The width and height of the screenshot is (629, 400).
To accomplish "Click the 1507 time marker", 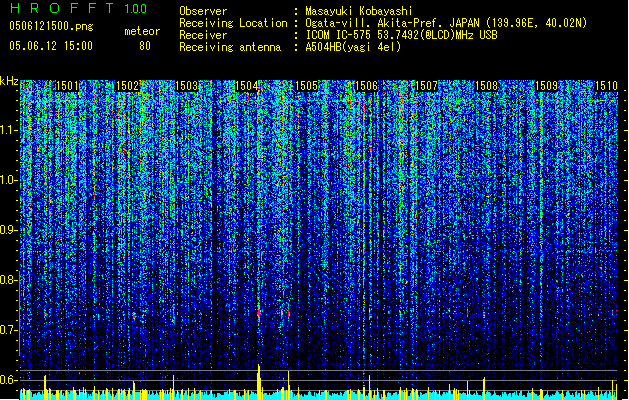I will click(x=426, y=86).
